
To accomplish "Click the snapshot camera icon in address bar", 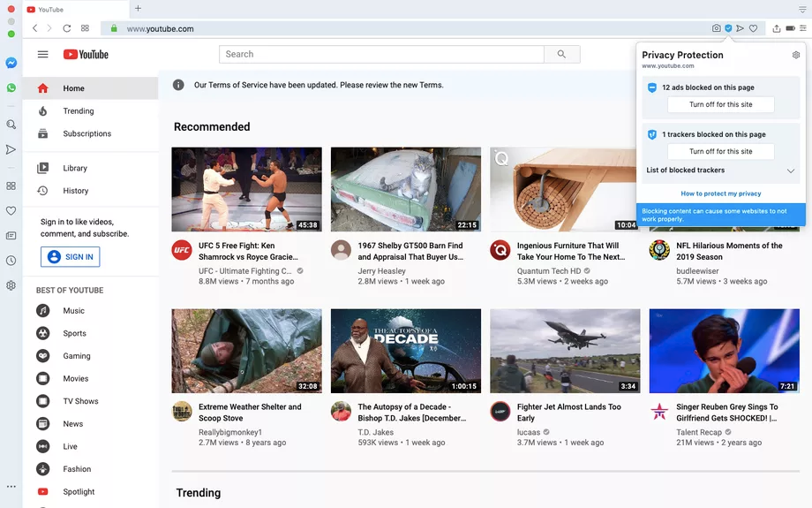I will click(x=716, y=28).
